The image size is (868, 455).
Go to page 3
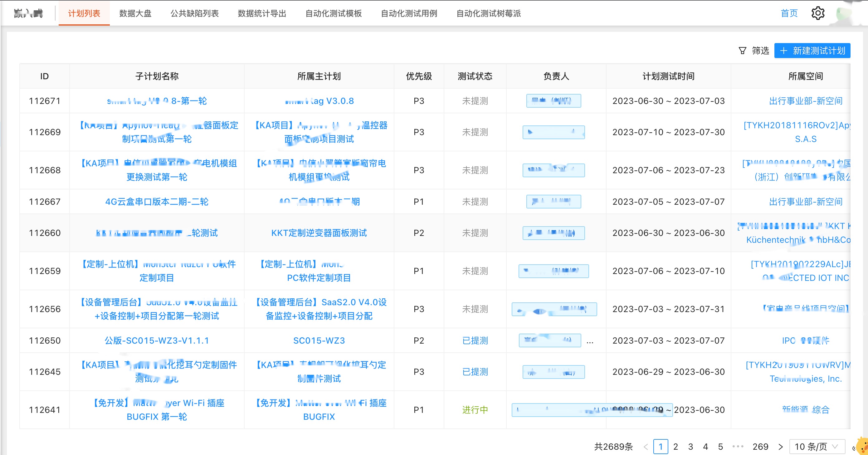tap(690, 447)
